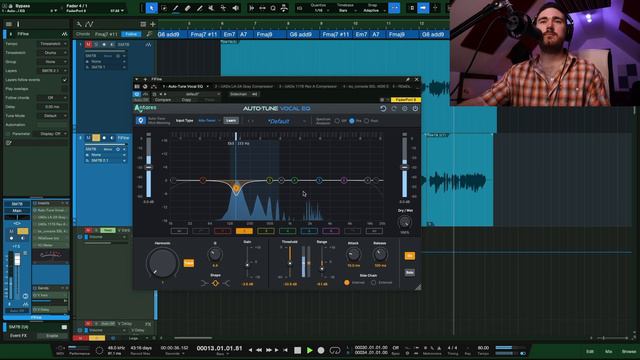640x360 pixels.
Task: Click the Solo button for the selected band
Action: point(410,272)
